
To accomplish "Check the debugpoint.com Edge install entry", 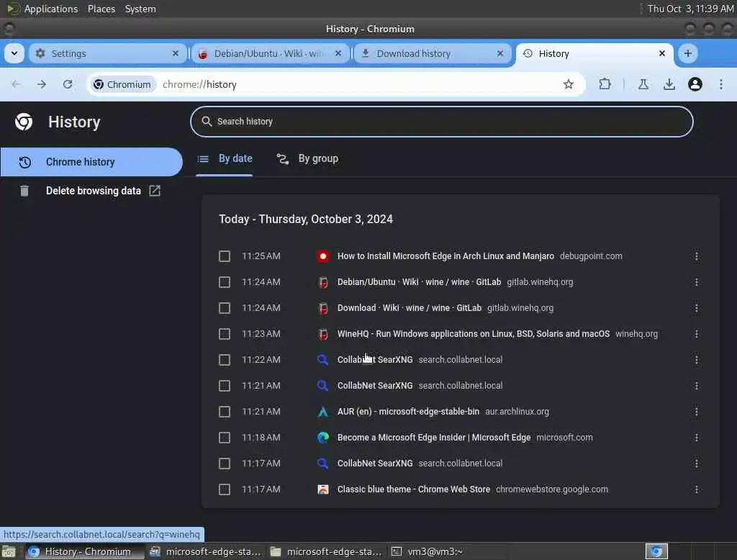I will click(225, 256).
